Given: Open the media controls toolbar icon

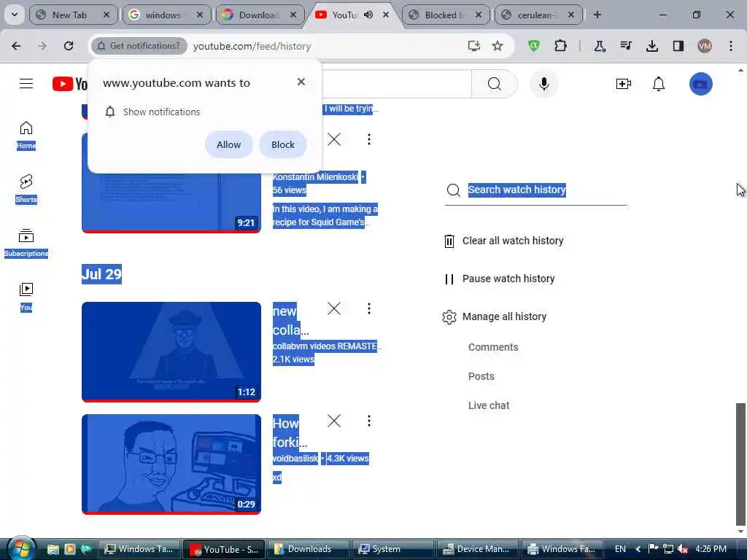Looking at the screenshot, I should tap(626, 46).
